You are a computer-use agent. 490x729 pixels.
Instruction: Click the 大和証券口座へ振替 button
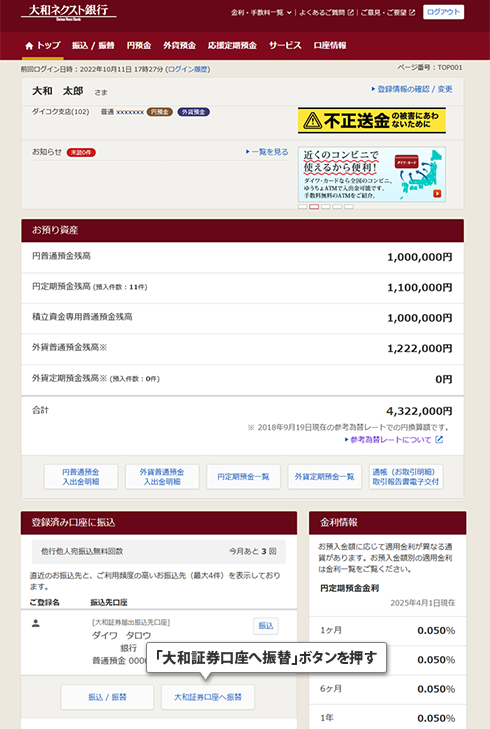pos(208,697)
